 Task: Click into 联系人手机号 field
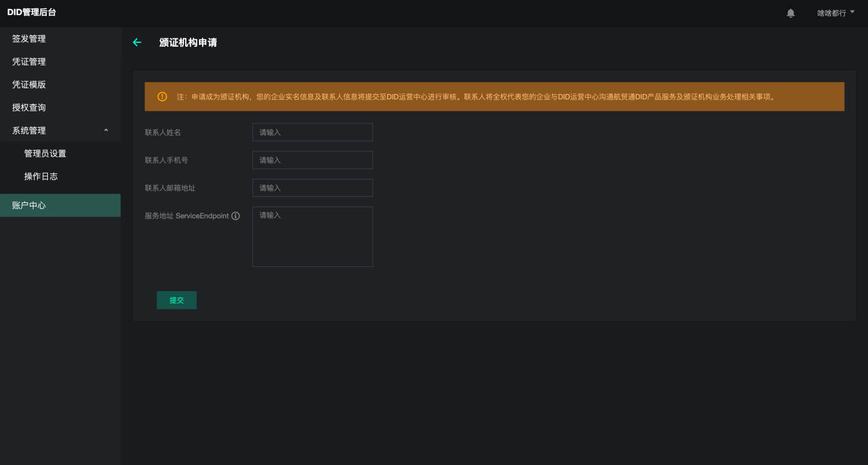pyautogui.click(x=312, y=160)
